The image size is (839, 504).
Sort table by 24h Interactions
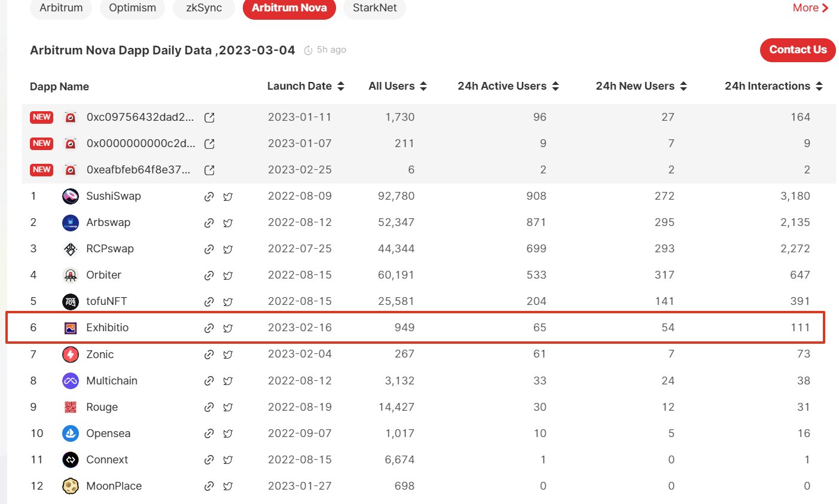click(x=819, y=86)
